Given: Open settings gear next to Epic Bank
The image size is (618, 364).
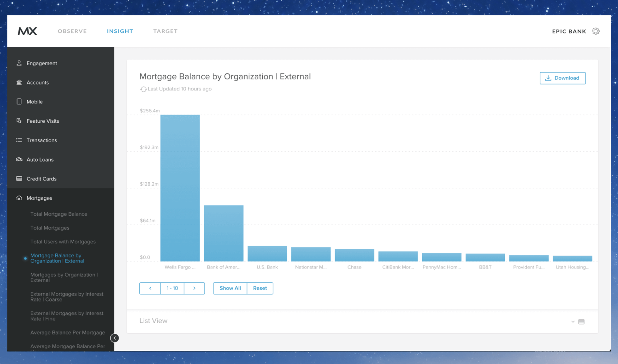Looking at the screenshot, I should (x=595, y=31).
